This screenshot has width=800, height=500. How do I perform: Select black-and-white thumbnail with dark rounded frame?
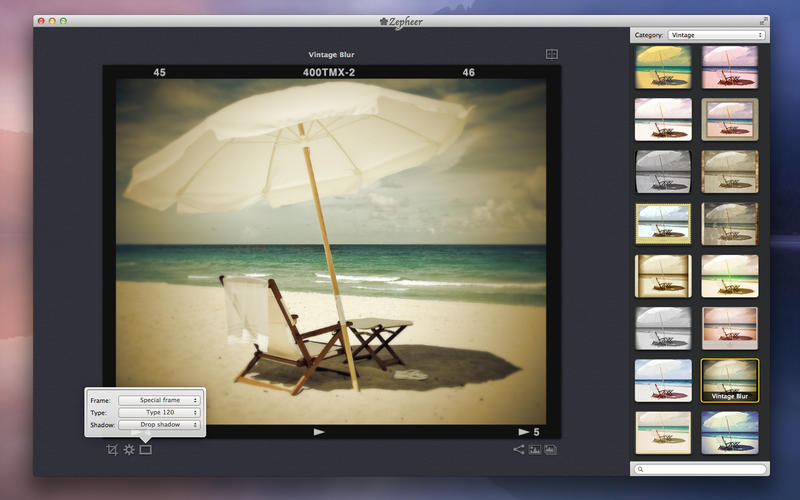(663, 171)
